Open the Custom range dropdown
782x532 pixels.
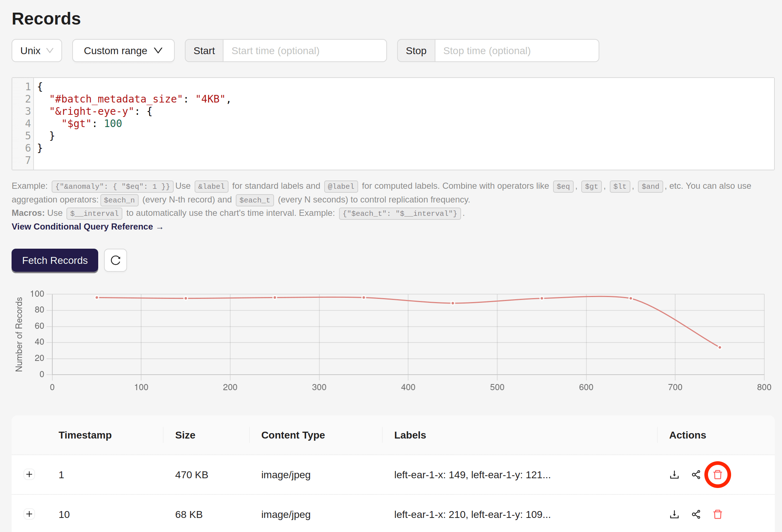coord(123,51)
